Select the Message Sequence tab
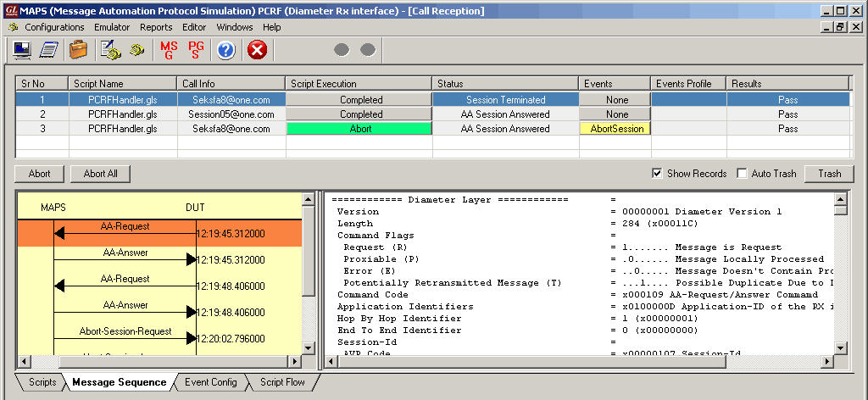Viewport: 868px width, 400px height. click(x=119, y=382)
